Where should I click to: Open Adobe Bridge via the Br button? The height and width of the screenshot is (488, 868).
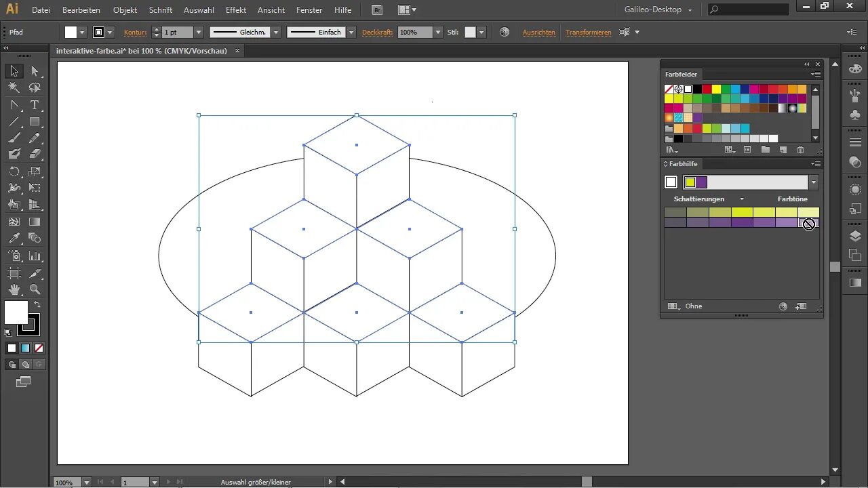click(x=378, y=10)
